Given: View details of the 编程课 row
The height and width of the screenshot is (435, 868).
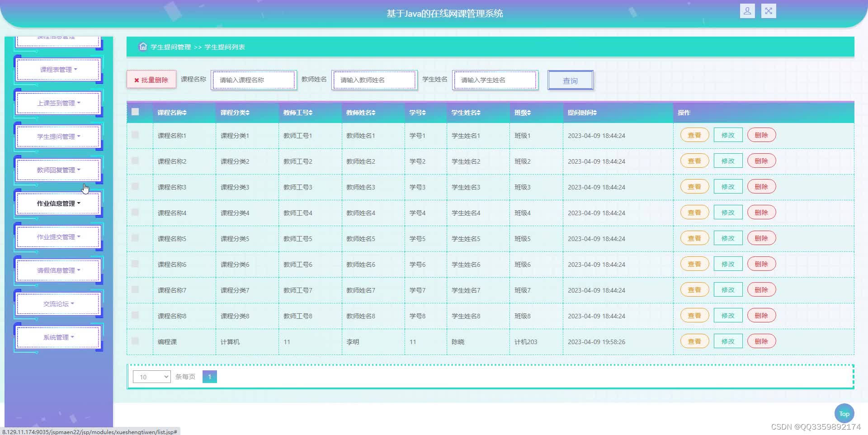Looking at the screenshot, I should coord(694,341).
